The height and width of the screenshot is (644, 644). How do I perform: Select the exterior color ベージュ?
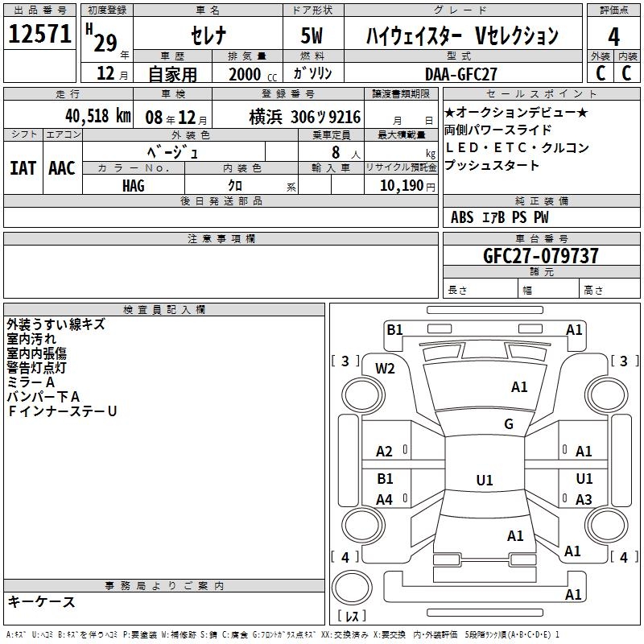coord(172,153)
